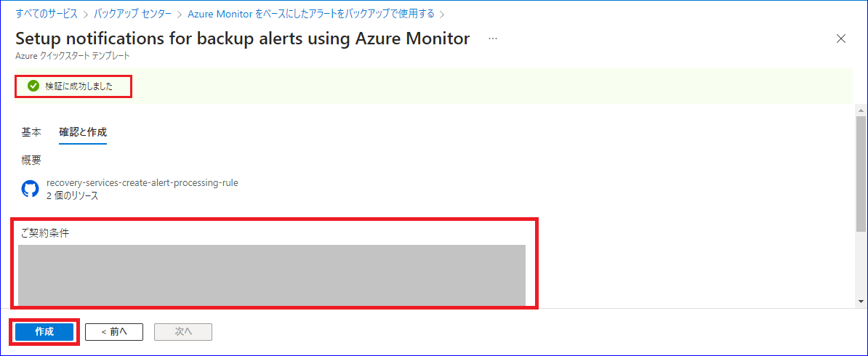Viewport: 868px width, 356px height.
Task: Click the GitHub octocat template icon
Action: point(30,190)
